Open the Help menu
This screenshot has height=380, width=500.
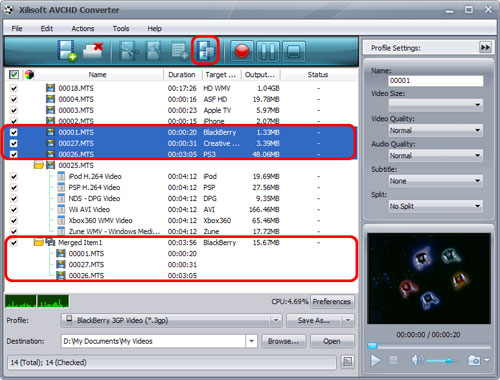pos(154,28)
